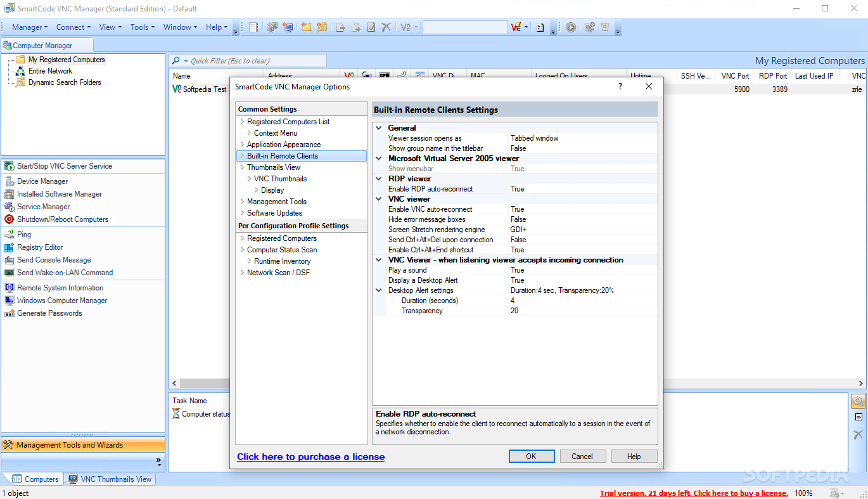
Task: Click the search icon in right side strip
Action: coord(858,401)
